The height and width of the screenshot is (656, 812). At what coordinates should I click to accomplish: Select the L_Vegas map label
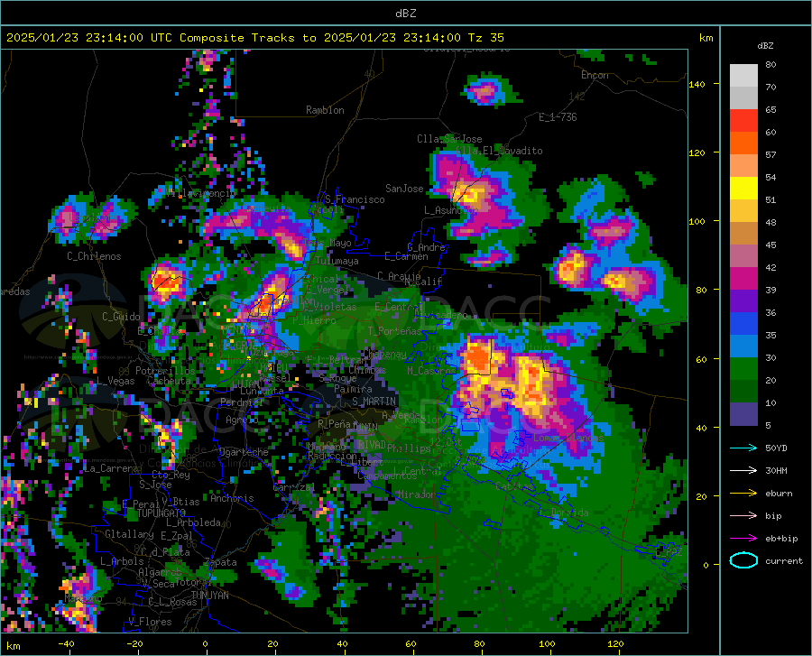[115, 381]
